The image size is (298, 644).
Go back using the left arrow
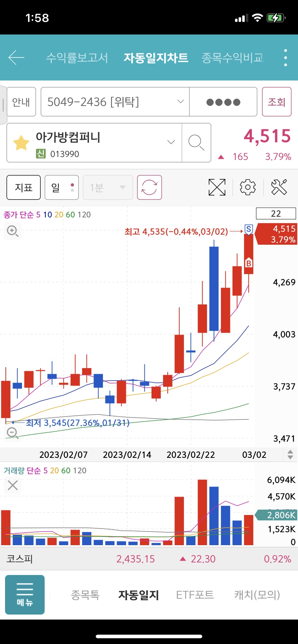point(16,57)
